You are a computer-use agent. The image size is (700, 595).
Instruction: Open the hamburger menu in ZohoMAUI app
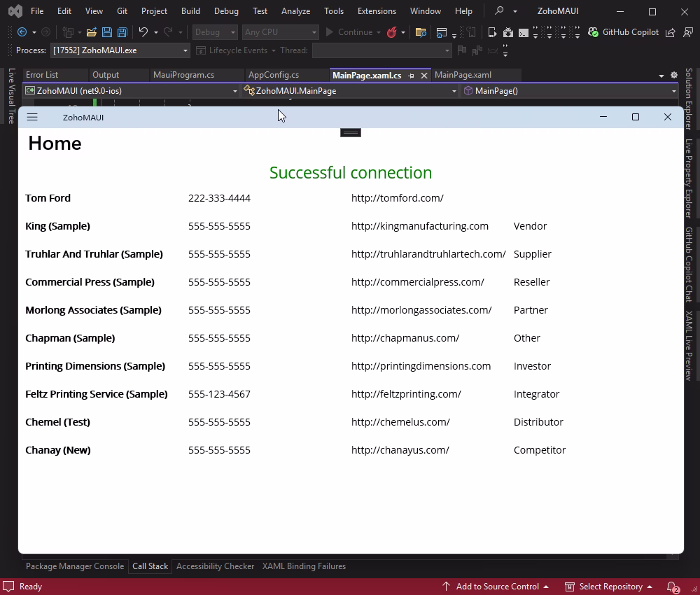click(32, 118)
